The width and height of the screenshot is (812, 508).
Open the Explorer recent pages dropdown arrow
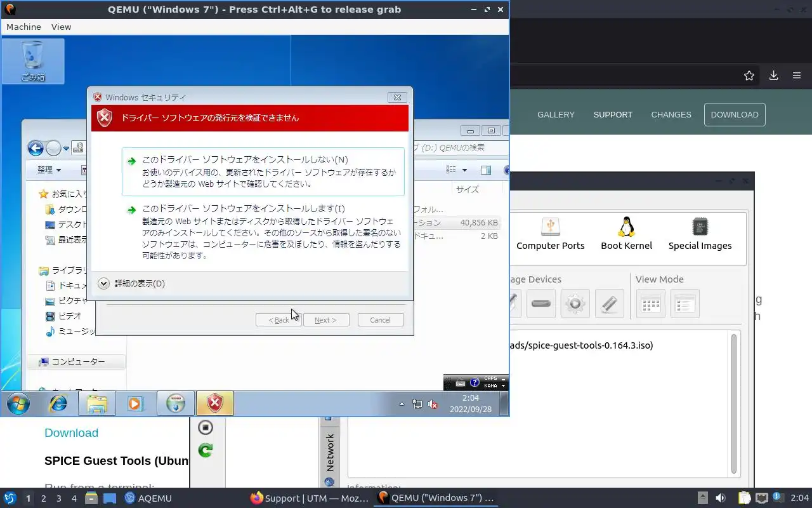(x=66, y=149)
